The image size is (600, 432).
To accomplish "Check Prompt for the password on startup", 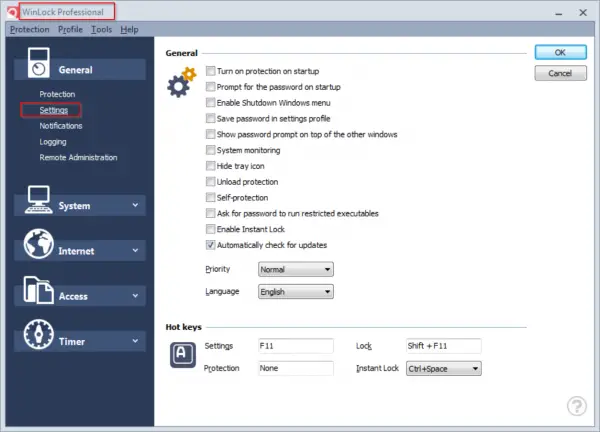I will [x=210, y=87].
